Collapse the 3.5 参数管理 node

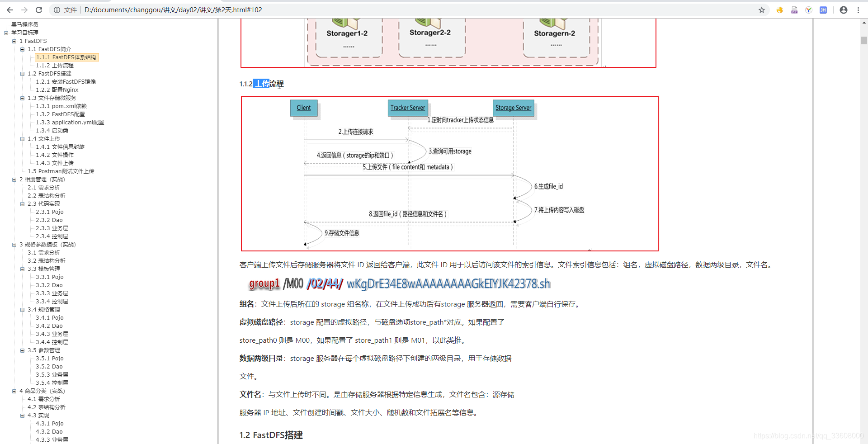tap(23, 350)
